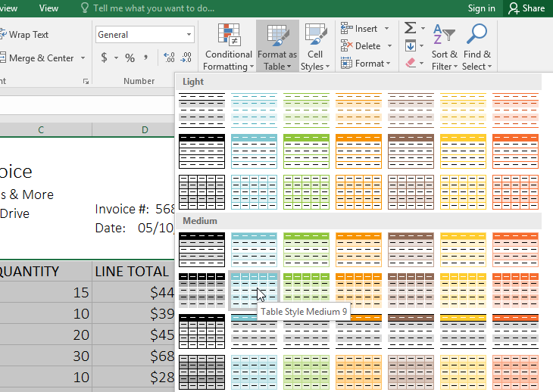Viewport: 553px width, 392px height.
Task: Open Conditional Formatting menu
Action: click(x=228, y=47)
